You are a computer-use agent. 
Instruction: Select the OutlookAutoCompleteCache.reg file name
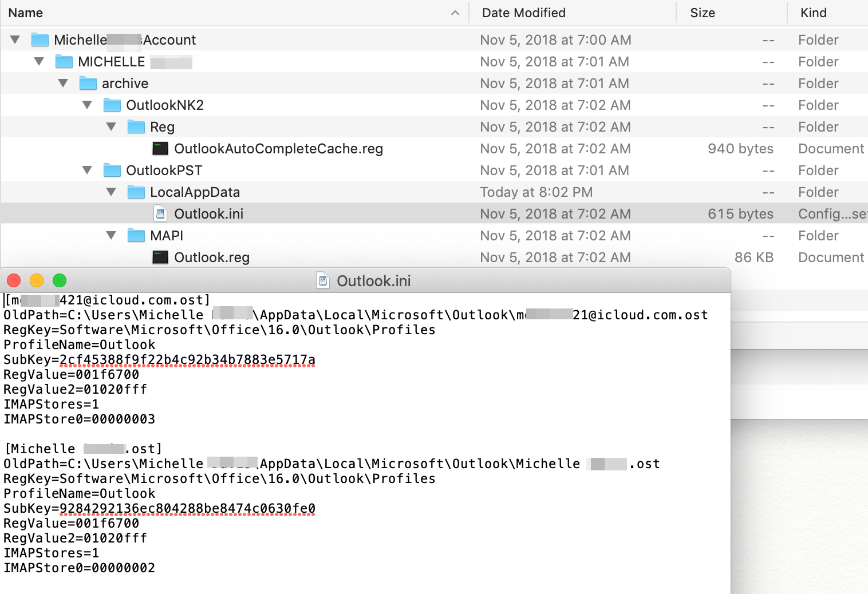pos(278,149)
